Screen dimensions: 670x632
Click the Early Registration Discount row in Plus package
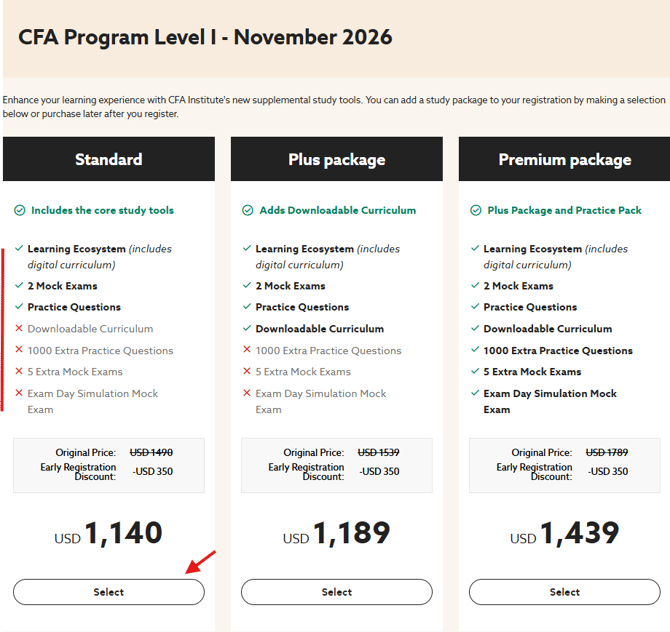(336, 471)
